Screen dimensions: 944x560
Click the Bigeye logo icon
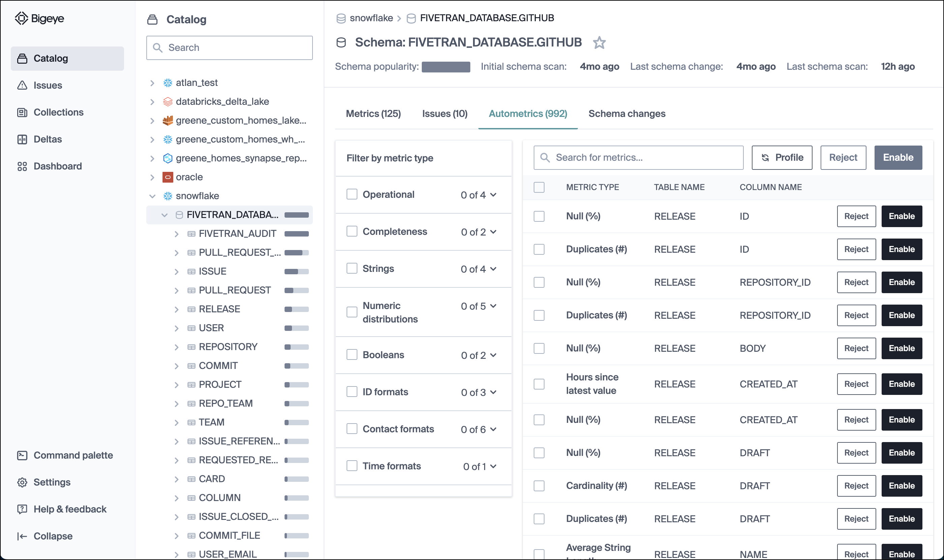tap(22, 18)
